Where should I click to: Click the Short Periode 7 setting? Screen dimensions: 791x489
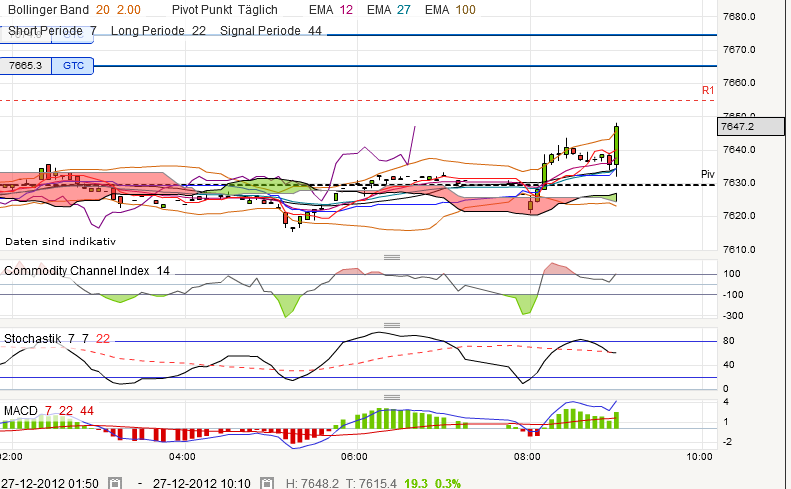[52, 31]
